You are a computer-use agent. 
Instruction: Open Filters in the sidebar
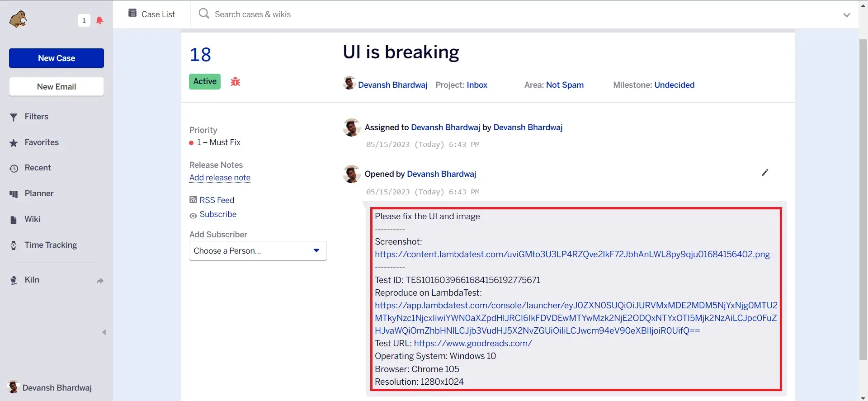36,117
